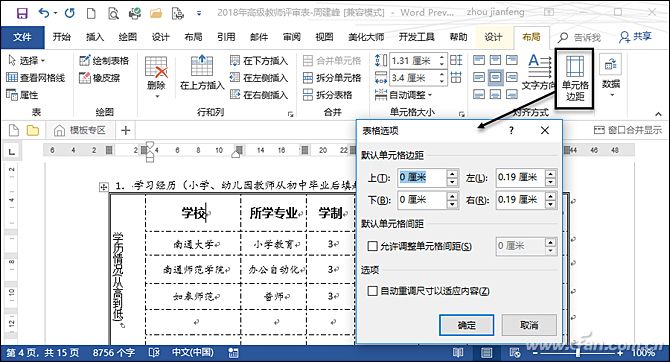Open the 自动调整 autofit dropdown
The height and width of the screenshot is (362, 670).
click(403, 94)
